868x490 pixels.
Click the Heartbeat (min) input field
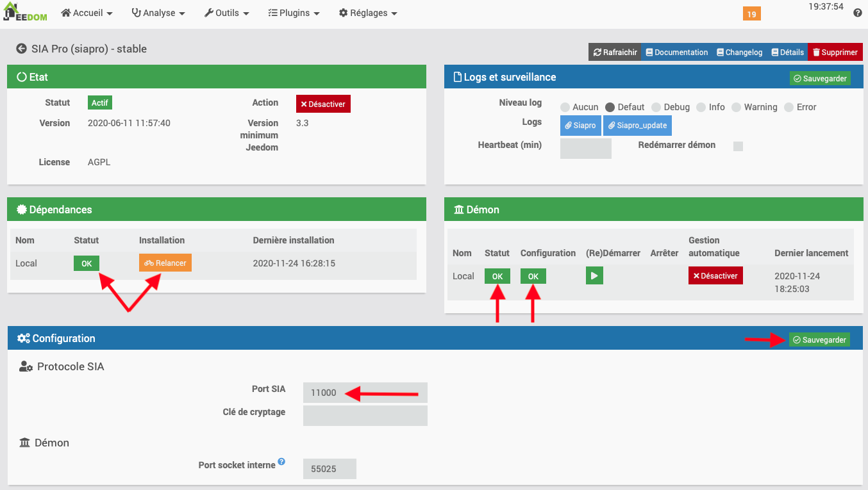point(585,148)
